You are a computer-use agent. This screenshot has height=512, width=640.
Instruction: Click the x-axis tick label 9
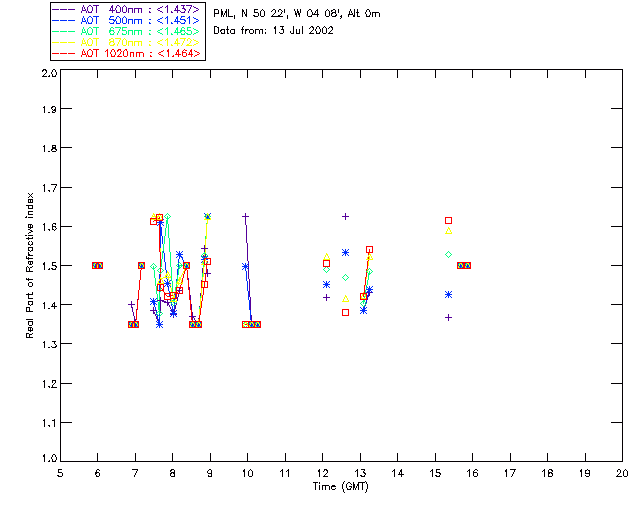[x=210, y=474]
